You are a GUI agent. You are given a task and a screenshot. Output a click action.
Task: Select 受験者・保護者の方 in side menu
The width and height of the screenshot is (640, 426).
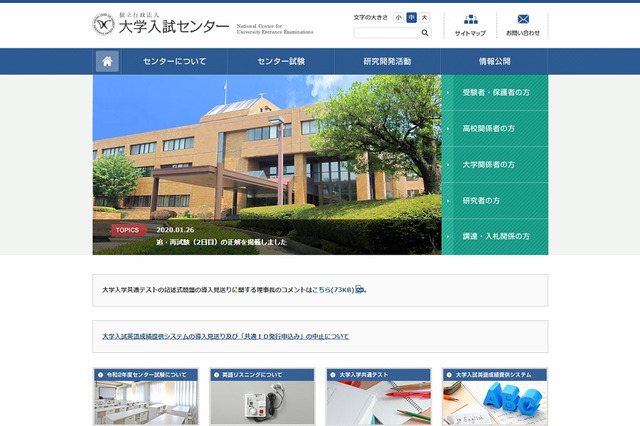coord(495,93)
